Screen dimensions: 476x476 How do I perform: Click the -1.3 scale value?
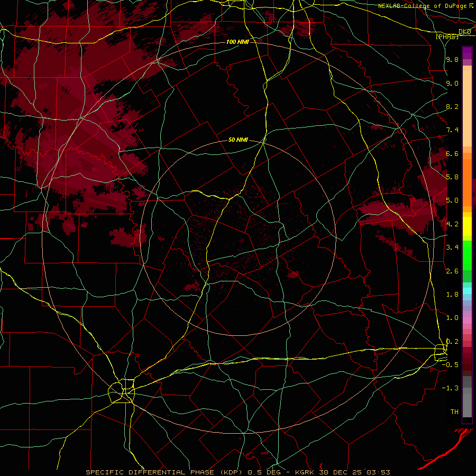point(450,388)
